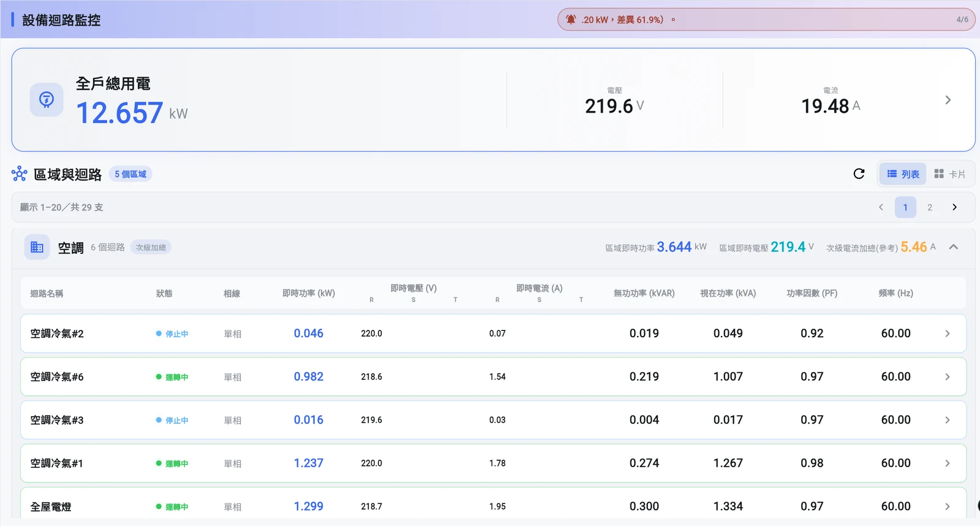The image size is (980, 526).
Task: Click the previous page arrow
Action: click(881, 207)
